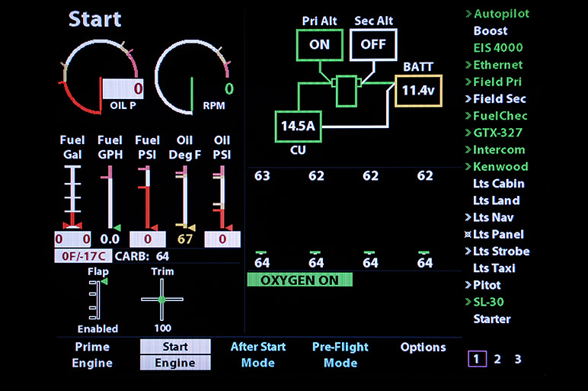Click the alternator relay junction symbol
Viewport: 588px width, 391px height.
pos(347,90)
